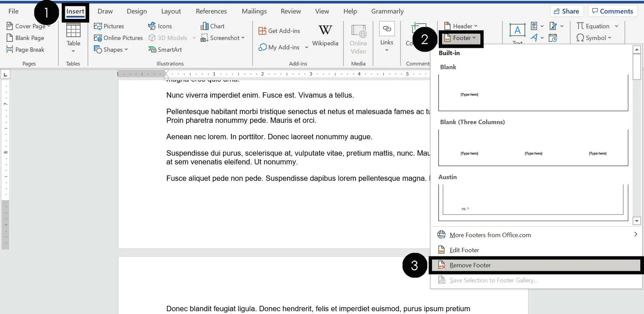Open the Header dropdown menu

(x=460, y=26)
